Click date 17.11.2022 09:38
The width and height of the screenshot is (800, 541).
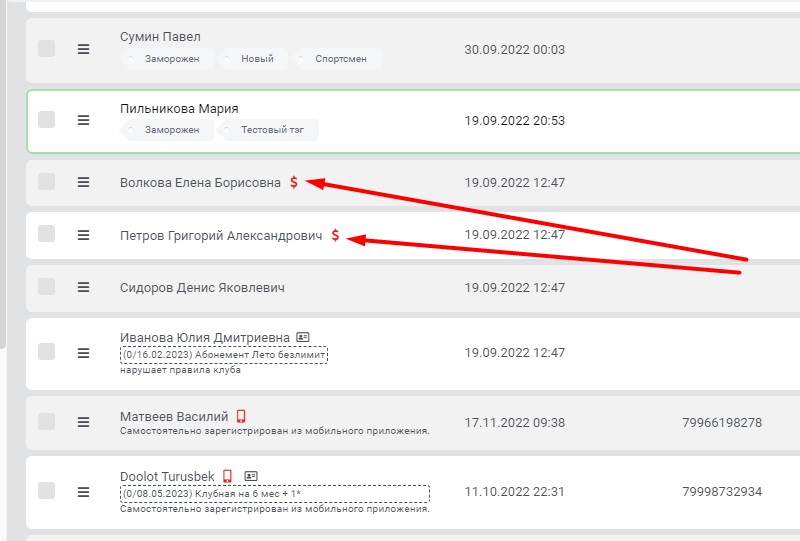[x=514, y=423]
